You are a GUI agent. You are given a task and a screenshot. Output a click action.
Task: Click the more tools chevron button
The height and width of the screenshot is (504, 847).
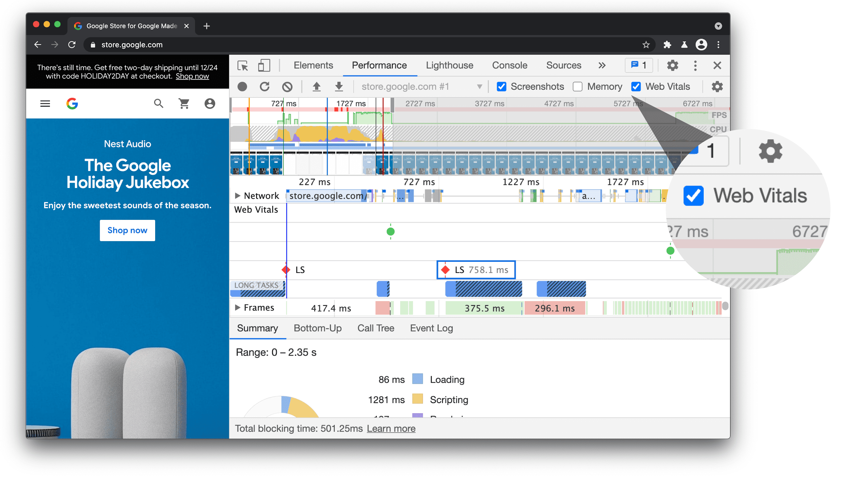602,65
